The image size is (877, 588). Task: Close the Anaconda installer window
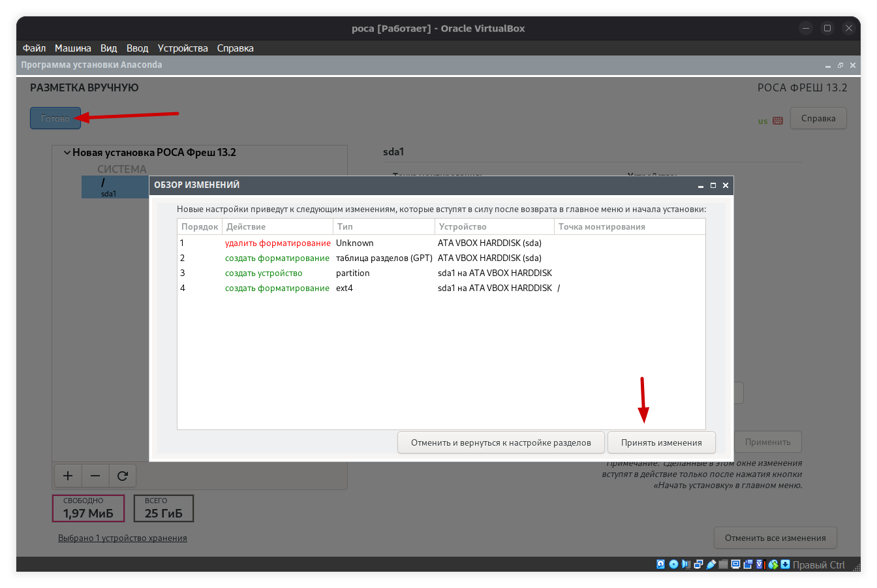tap(853, 65)
